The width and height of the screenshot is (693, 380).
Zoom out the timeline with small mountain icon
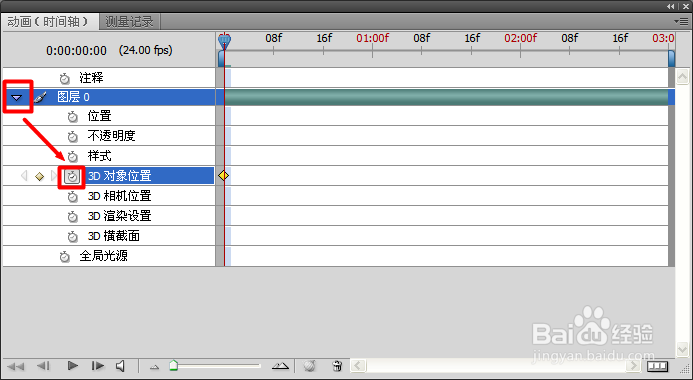tap(154, 367)
